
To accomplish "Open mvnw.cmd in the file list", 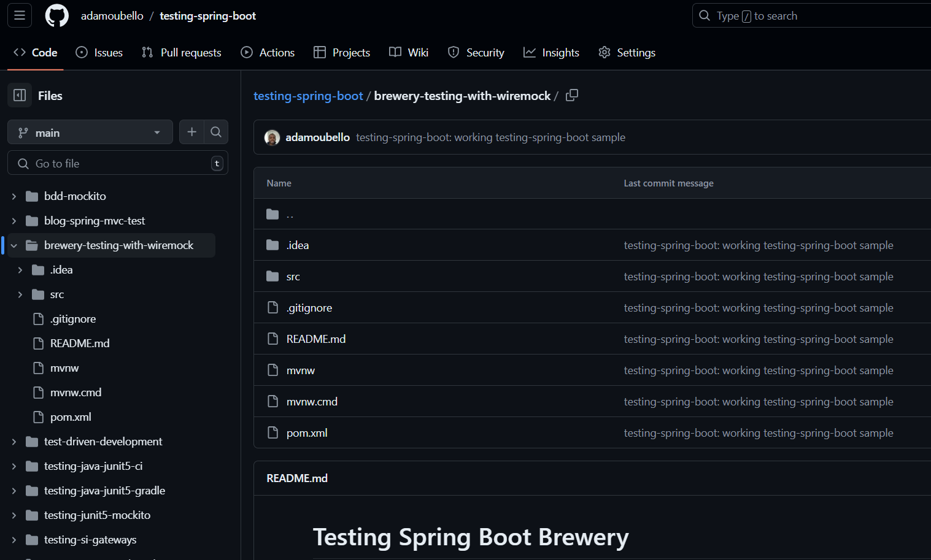I will (312, 401).
